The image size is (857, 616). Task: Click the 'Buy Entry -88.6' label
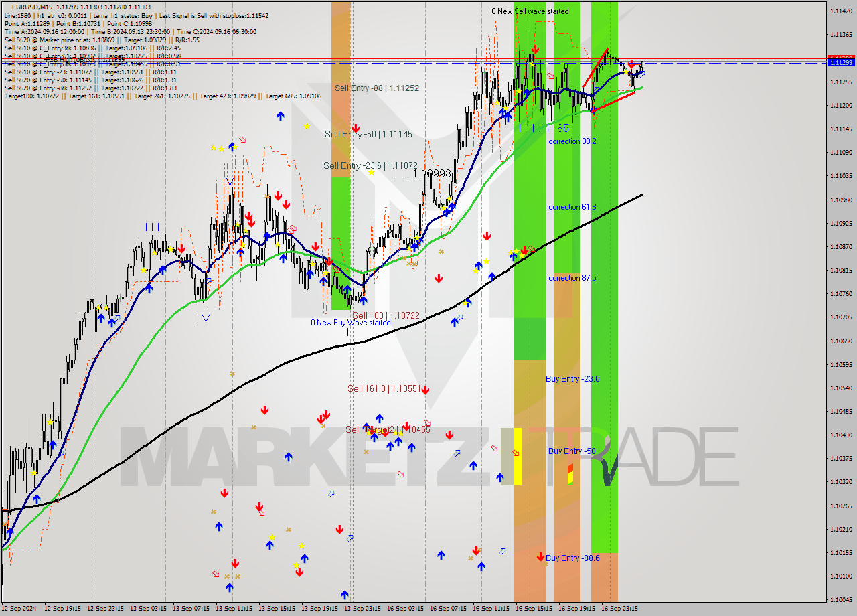tap(572, 558)
